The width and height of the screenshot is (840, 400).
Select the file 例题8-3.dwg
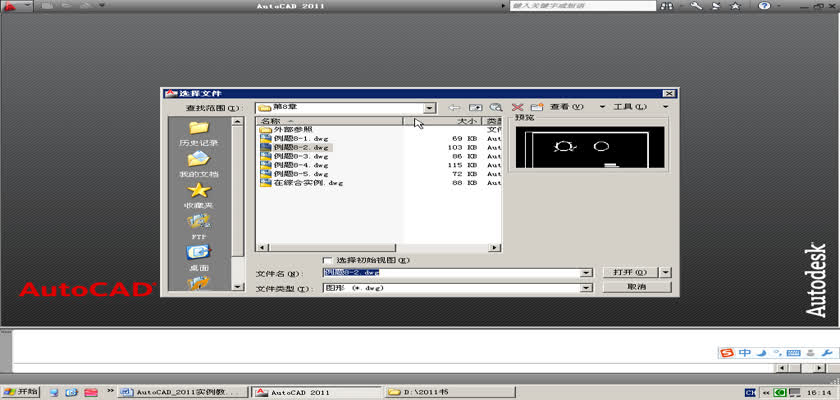tap(301, 156)
